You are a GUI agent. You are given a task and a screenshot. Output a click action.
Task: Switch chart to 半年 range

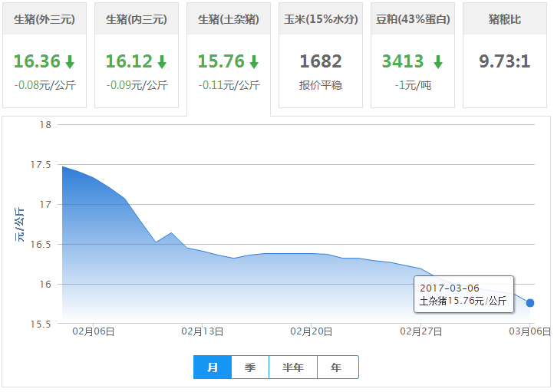tap(293, 367)
